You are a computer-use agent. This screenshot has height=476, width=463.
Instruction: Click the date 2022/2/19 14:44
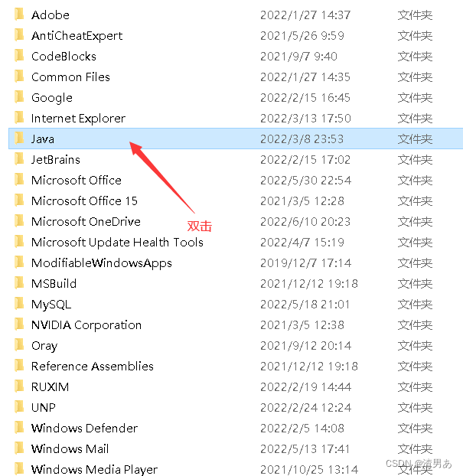(306, 386)
